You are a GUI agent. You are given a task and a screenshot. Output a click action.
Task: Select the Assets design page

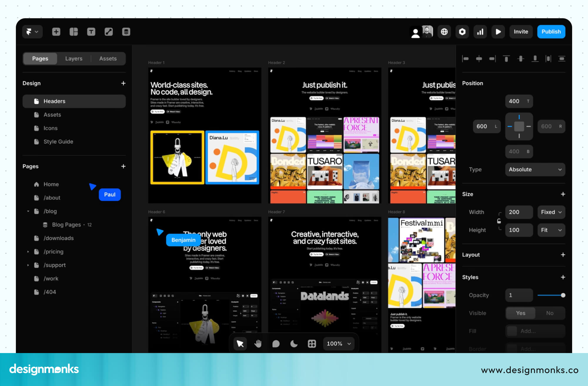point(74,115)
